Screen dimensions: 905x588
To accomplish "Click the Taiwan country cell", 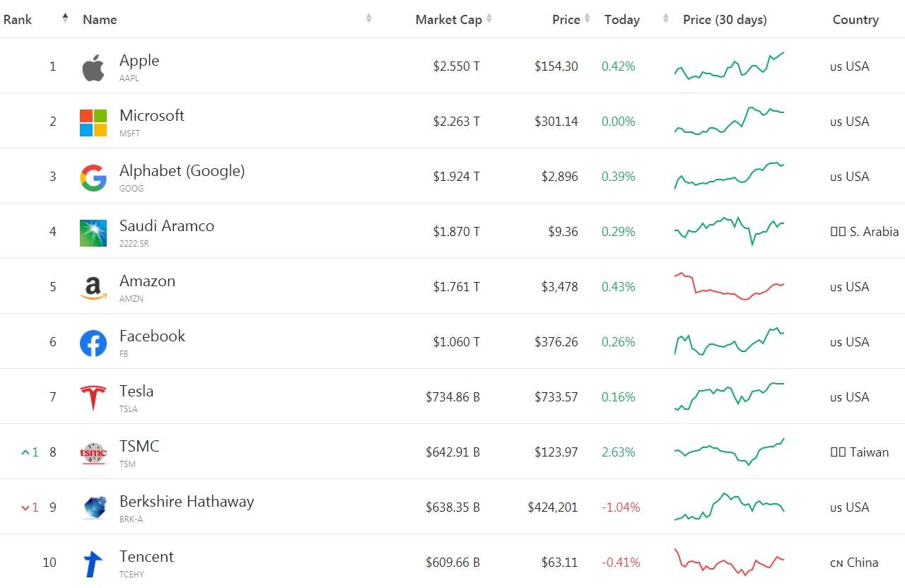I will pyautogui.click(x=860, y=452).
